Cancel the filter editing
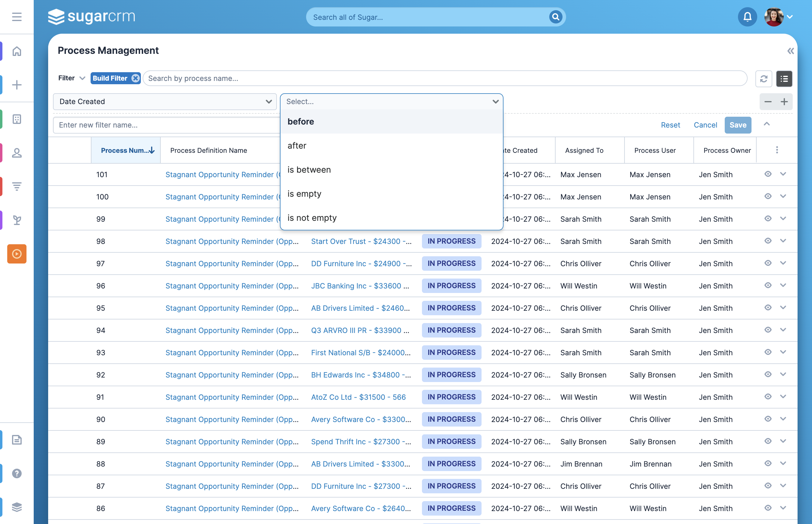Screen dimensions: 812x524 (x=705, y=125)
